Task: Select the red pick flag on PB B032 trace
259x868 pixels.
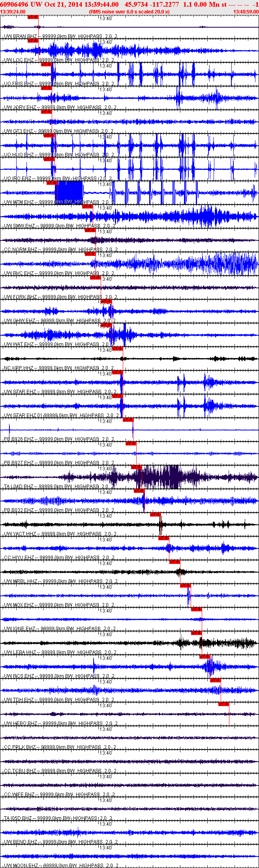Action: tap(139, 491)
